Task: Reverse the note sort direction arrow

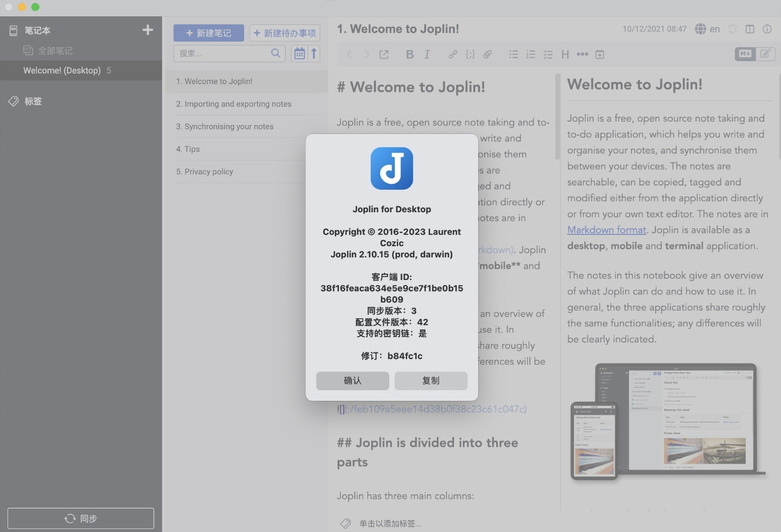Action: point(314,54)
